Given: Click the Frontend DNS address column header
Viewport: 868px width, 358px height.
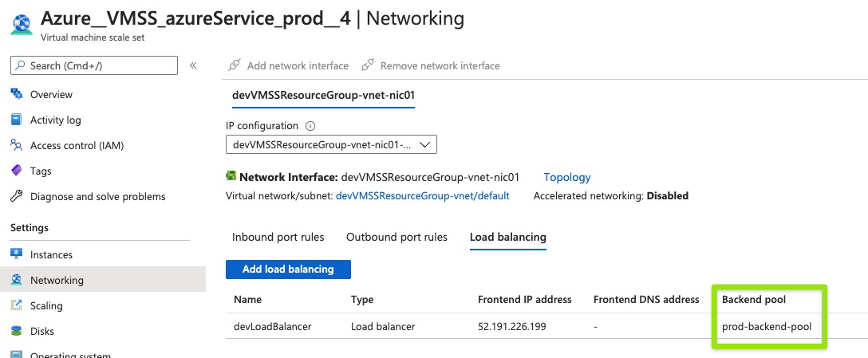Looking at the screenshot, I should tap(646, 299).
